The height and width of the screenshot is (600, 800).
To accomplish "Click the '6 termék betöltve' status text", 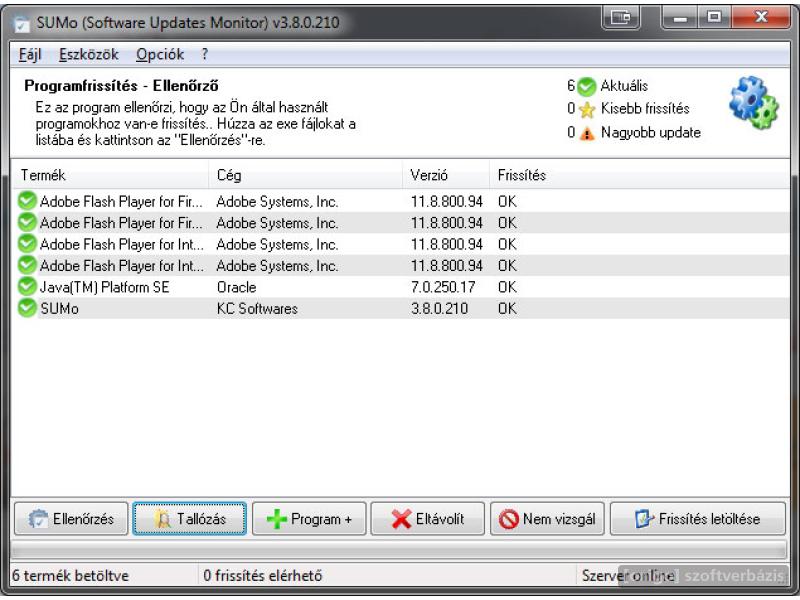I will 70,576.
